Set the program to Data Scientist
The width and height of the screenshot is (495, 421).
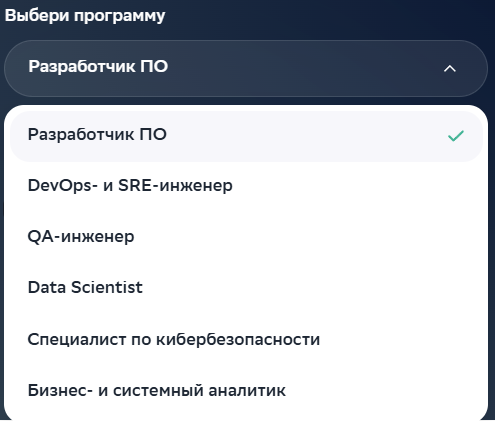click(246, 287)
